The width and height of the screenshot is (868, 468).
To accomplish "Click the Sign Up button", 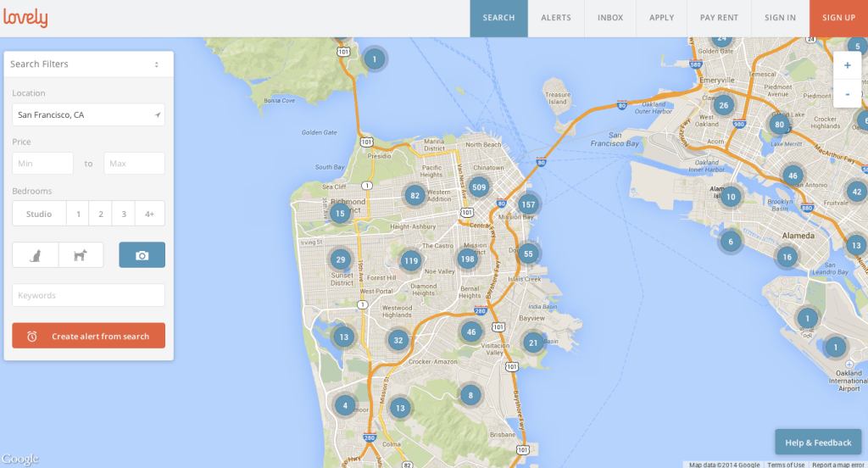I will 838,19.
